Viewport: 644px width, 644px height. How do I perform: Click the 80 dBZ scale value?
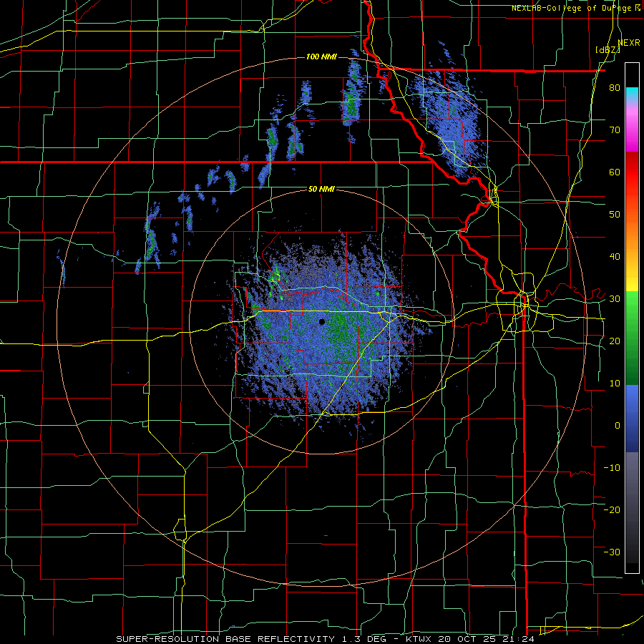pos(615,88)
